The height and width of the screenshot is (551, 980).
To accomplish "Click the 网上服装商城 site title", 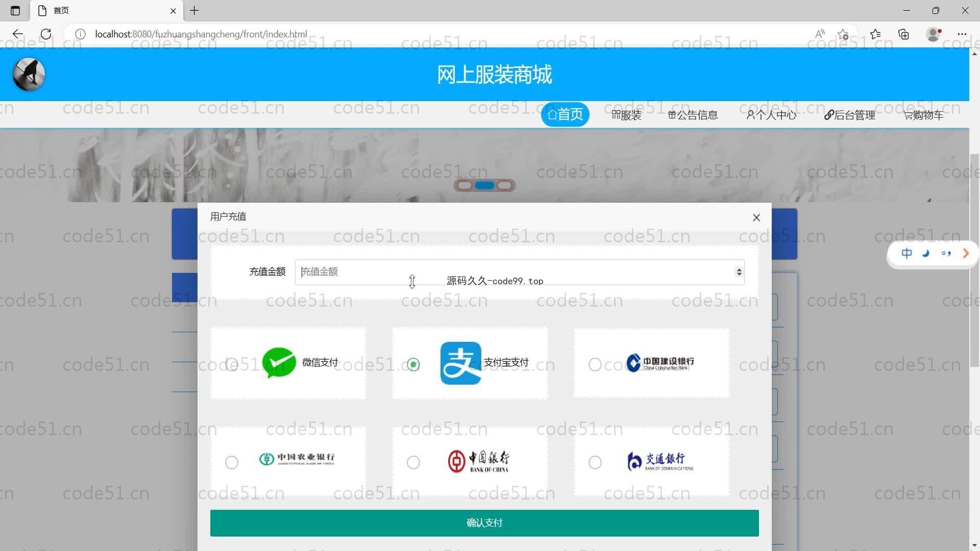I will click(494, 74).
